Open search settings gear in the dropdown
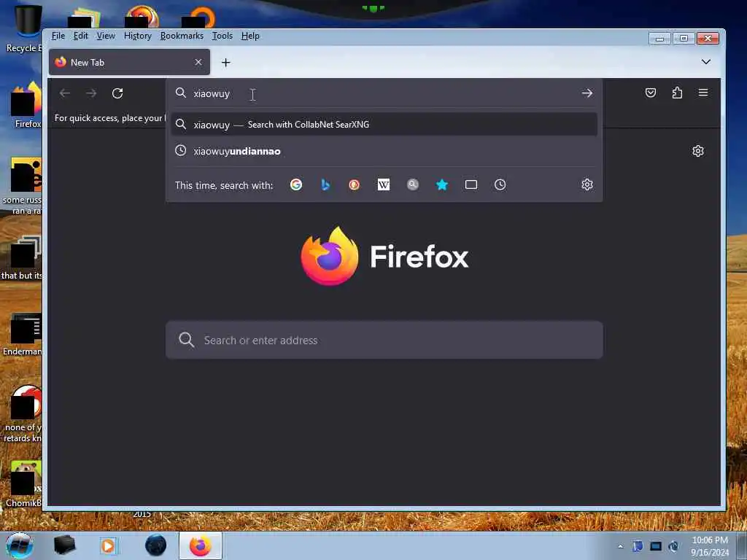This screenshot has width=747, height=560. tap(587, 184)
